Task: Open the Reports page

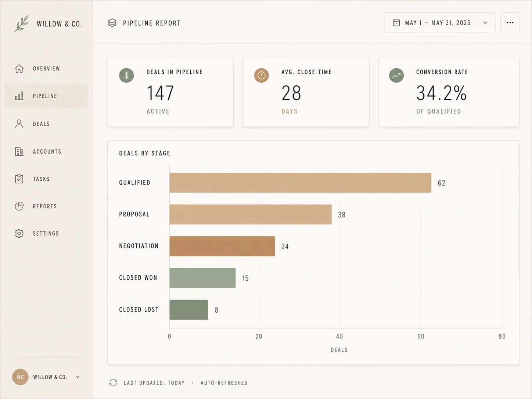Action: click(x=46, y=206)
